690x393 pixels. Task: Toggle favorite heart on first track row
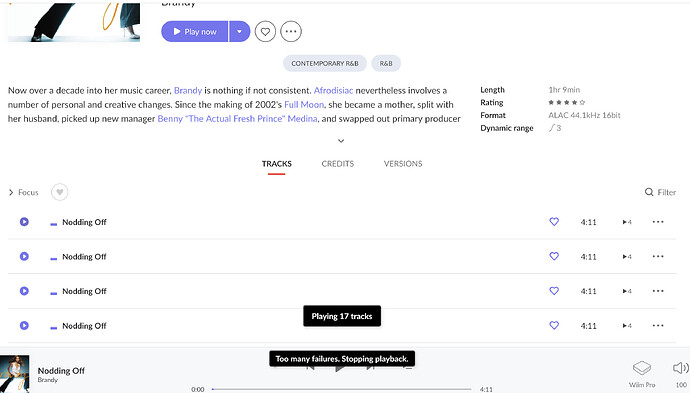tap(554, 222)
